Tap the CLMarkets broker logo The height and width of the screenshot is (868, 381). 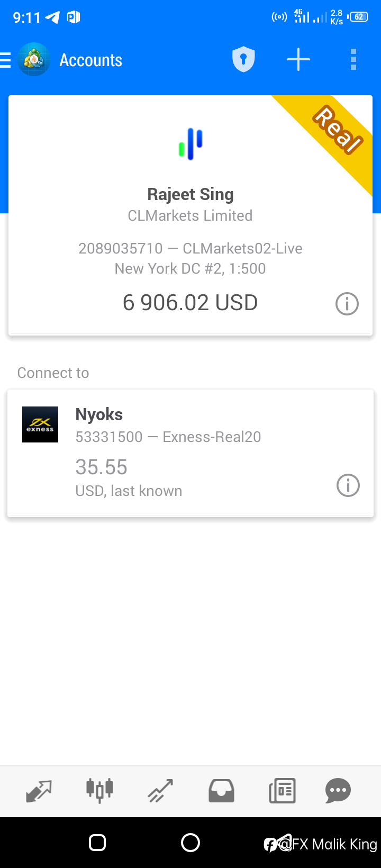point(190,144)
